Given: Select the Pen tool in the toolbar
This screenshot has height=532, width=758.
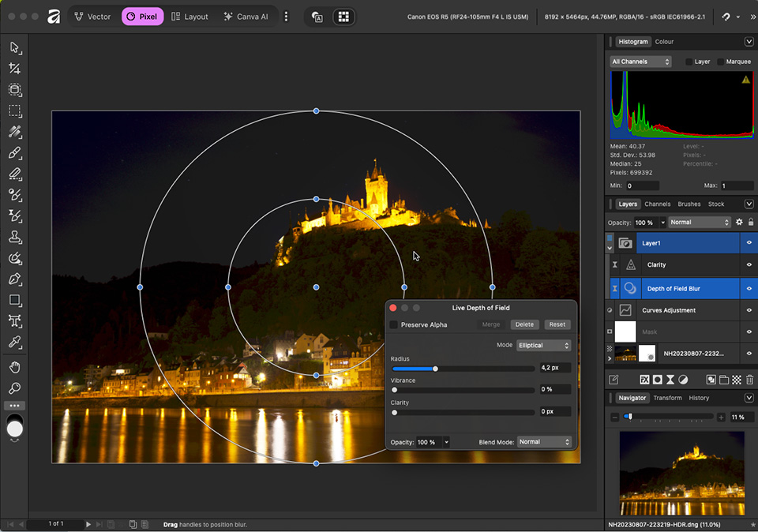Looking at the screenshot, I should pos(14,279).
